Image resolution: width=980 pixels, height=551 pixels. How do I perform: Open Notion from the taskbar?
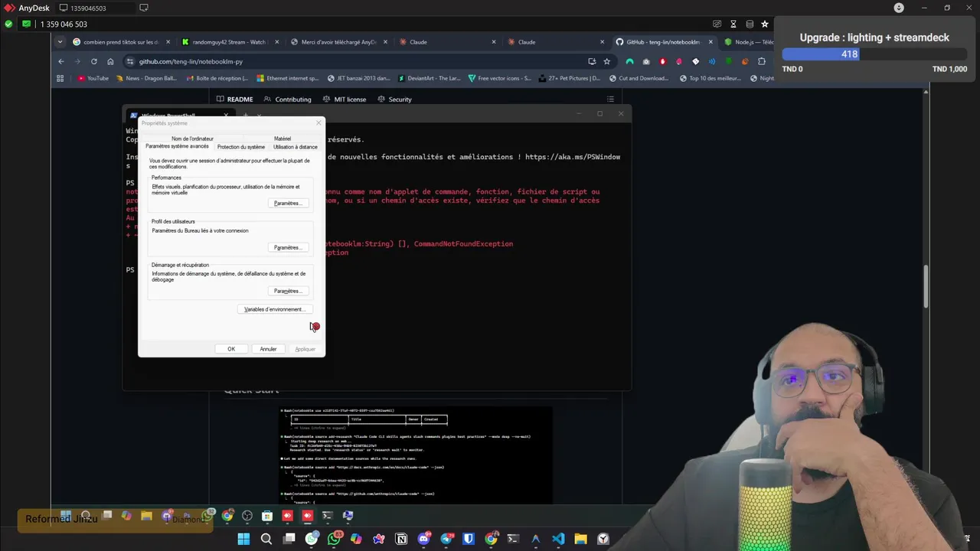click(401, 539)
